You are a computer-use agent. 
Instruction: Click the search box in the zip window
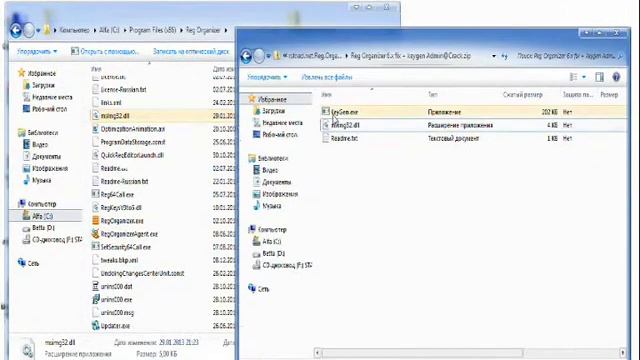coord(570,56)
